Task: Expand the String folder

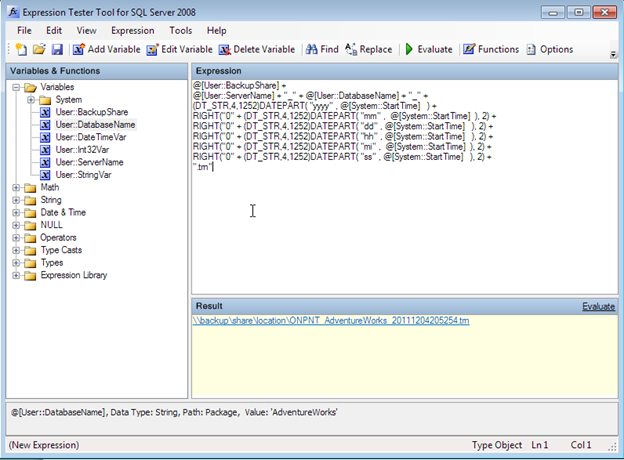Action: (16, 200)
